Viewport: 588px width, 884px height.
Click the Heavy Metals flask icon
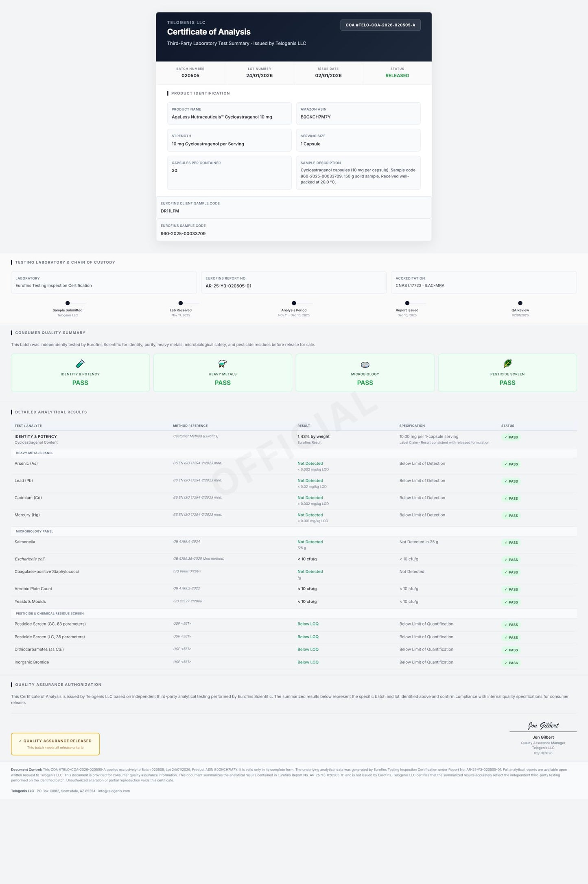(223, 363)
